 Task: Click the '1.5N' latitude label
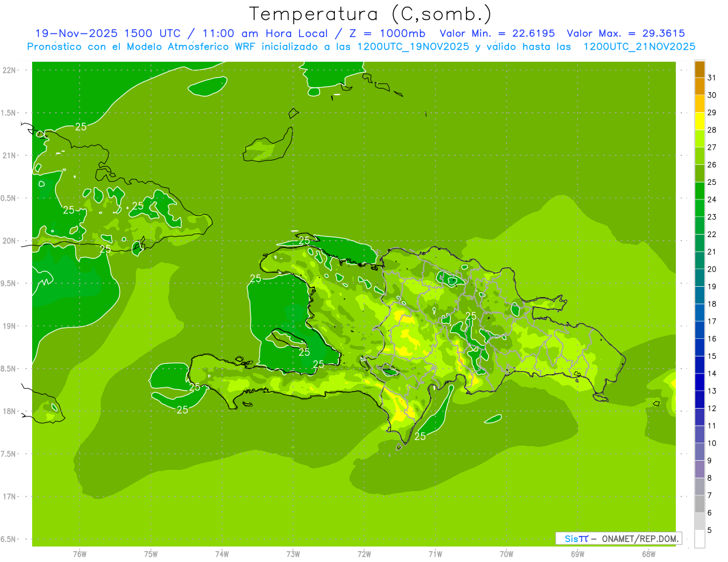pos(10,113)
